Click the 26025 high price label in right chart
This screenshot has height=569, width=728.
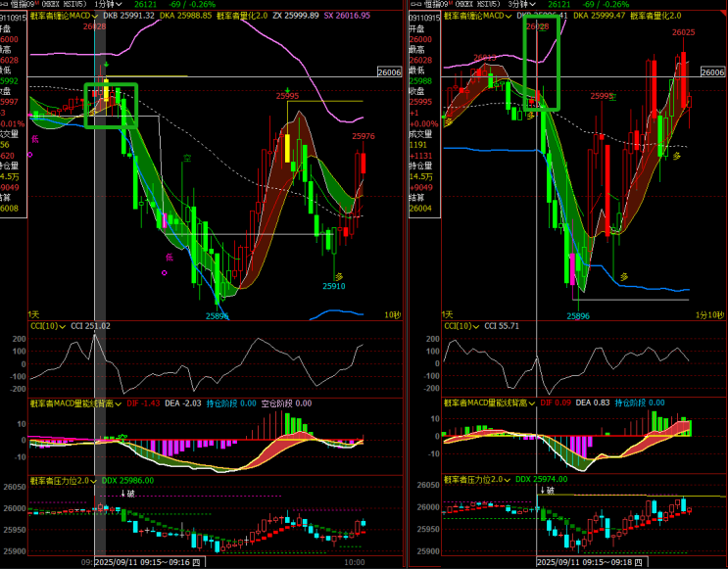[x=683, y=32]
